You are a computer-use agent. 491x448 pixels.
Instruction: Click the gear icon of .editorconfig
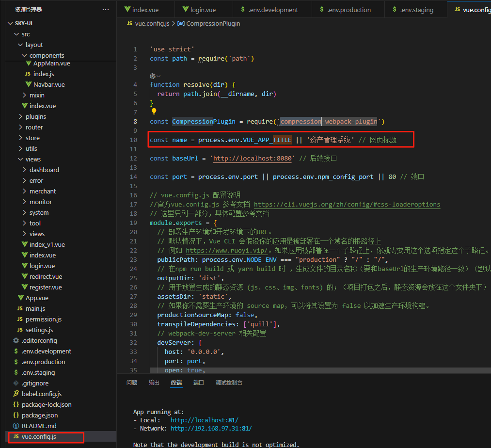coord(16,340)
